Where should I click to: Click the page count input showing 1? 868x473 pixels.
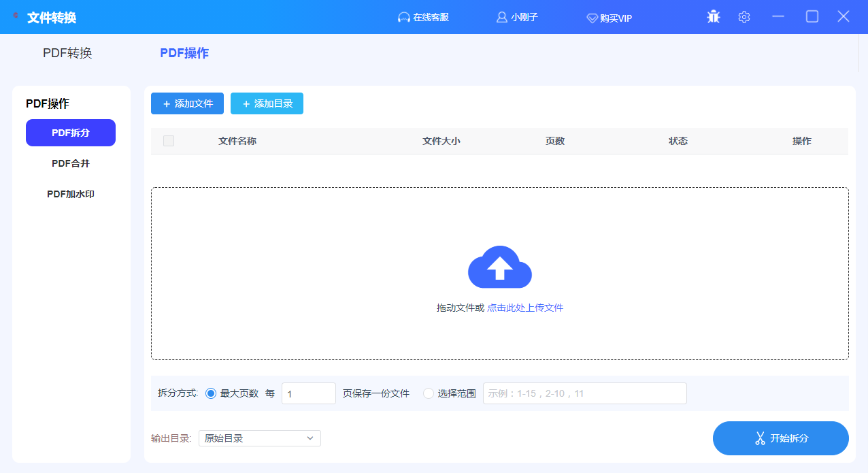pos(308,393)
